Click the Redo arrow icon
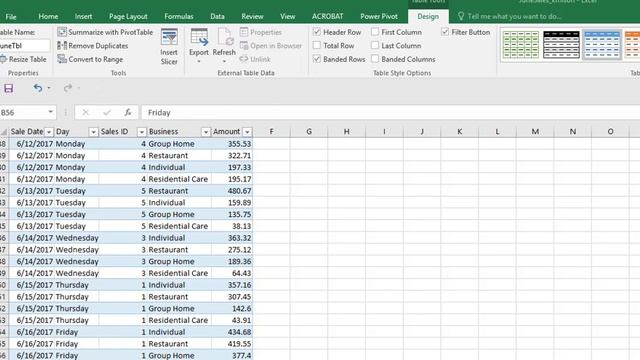The width and height of the screenshot is (640, 360). [68, 88]
